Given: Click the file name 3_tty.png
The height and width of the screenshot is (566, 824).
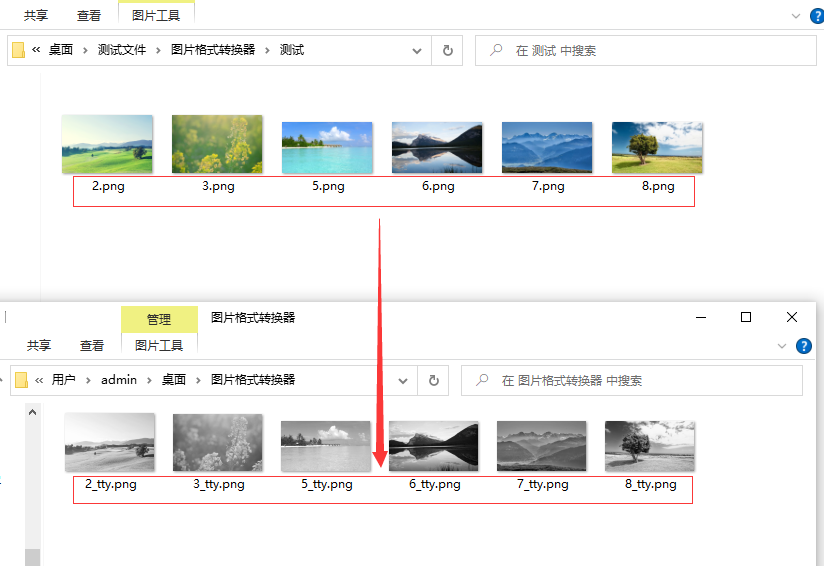Looking at the screenshot, I should coord(219,485).
